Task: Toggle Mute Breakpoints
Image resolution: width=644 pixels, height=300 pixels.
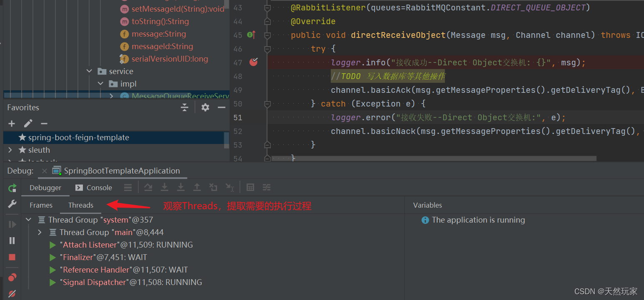Action: click(x=12, y=293)
